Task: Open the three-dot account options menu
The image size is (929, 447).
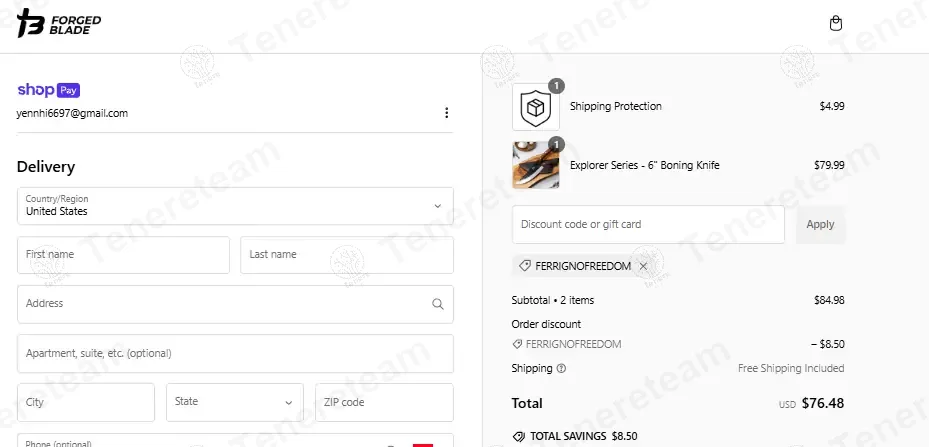Action: [x=446, y=113]
